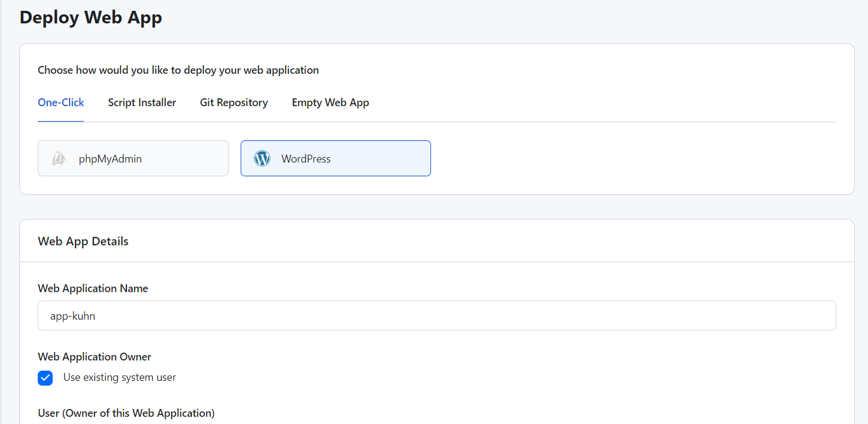868x424 pixels.
Task: Click the Web Application Name field
Action: coord(436,315)
